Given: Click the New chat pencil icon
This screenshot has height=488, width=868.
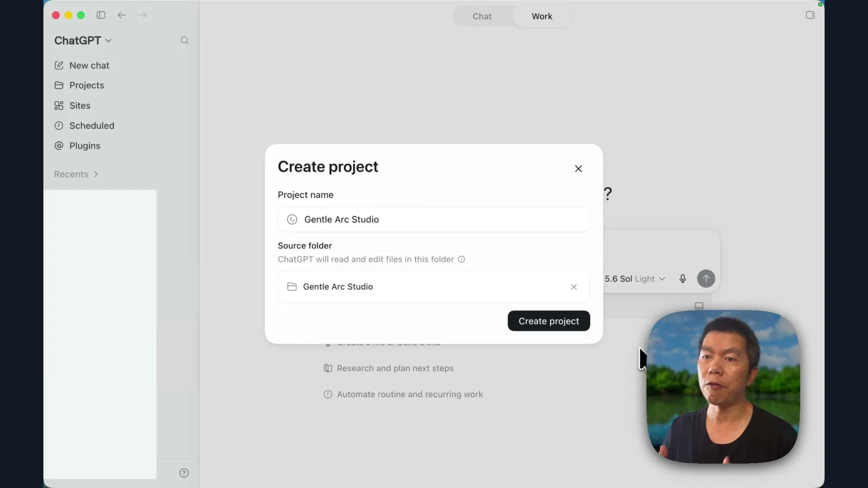Looking at the screenshot, I should click(x=59, y=66).
